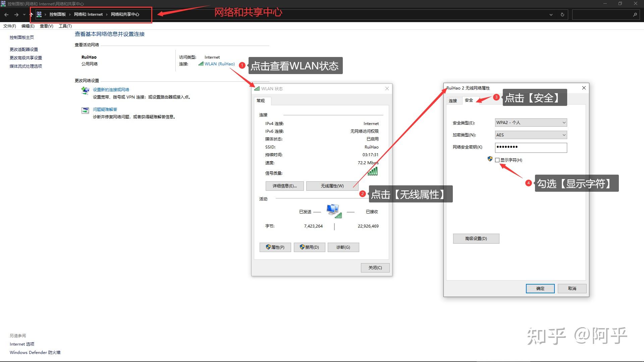This screenshot has width=644, height=362.
Task: Click 确定 in wireless properties
Action: click(x=540, y=289)
